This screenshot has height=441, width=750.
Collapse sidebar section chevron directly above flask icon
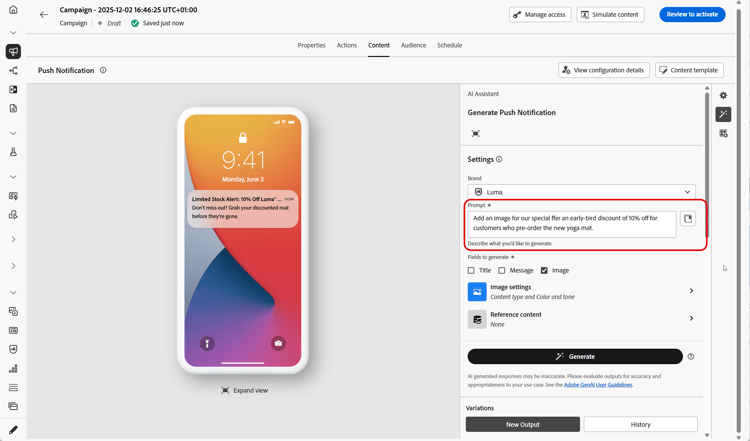[x=13, y=133]
